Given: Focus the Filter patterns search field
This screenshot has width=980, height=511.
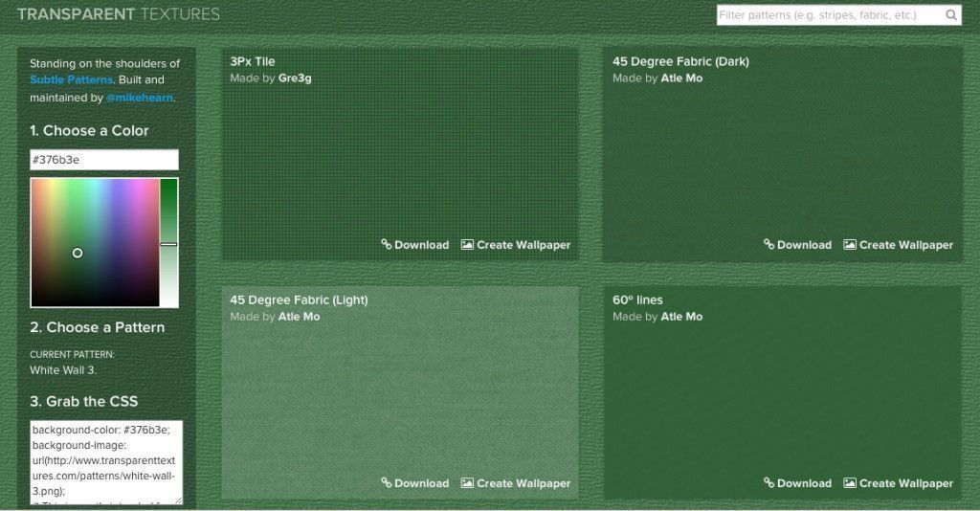Looking at the screenshot, I should click(828, 15).
